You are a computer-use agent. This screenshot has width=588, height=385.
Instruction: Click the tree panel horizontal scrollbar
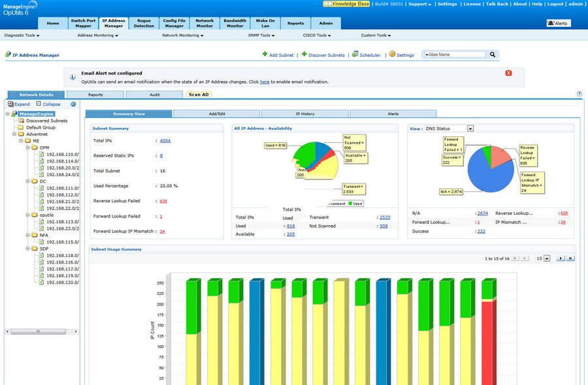pyautogui.click(x=38, y=331)
